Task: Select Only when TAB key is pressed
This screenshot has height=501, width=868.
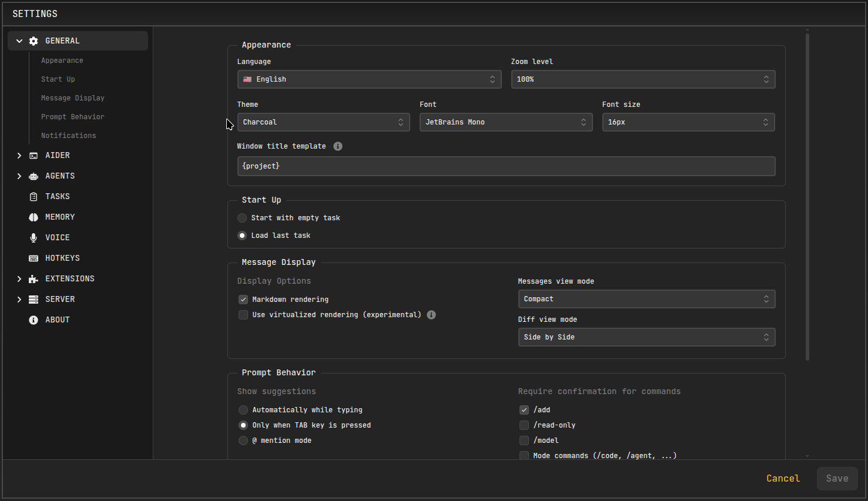Action: pyautogui.click(x=243, y=425)
